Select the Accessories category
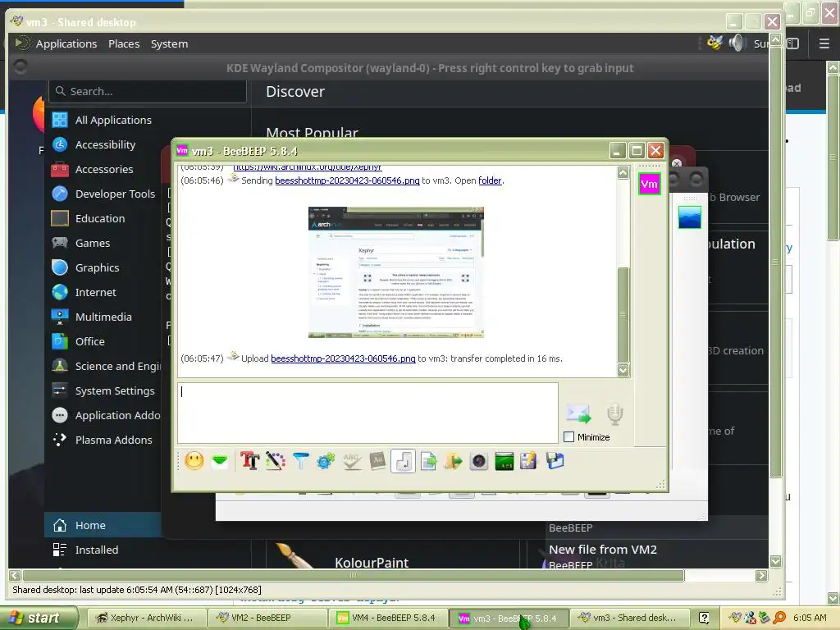 point(104,169)
